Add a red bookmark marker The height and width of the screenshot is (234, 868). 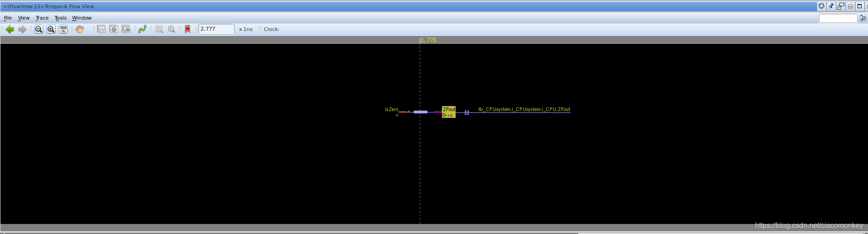coord(187,29)
